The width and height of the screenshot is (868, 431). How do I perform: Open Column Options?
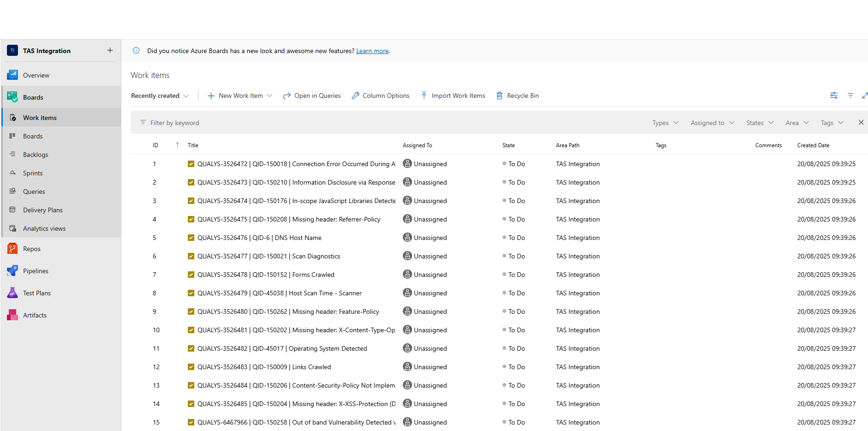[x=381, y=96]
